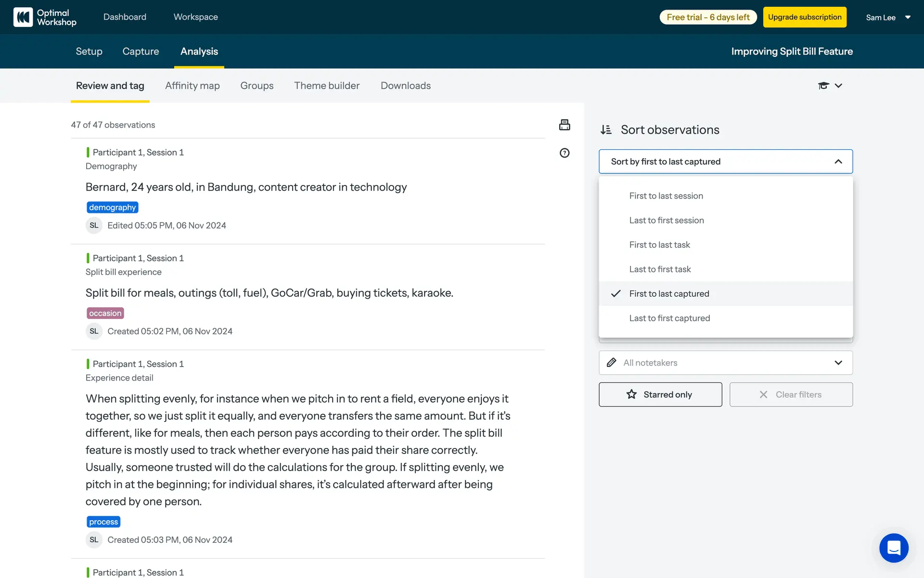The height and width of the screenshot is (578, 924).
Task: Switch to the Affinity map tab
Action: click(192, 86)
